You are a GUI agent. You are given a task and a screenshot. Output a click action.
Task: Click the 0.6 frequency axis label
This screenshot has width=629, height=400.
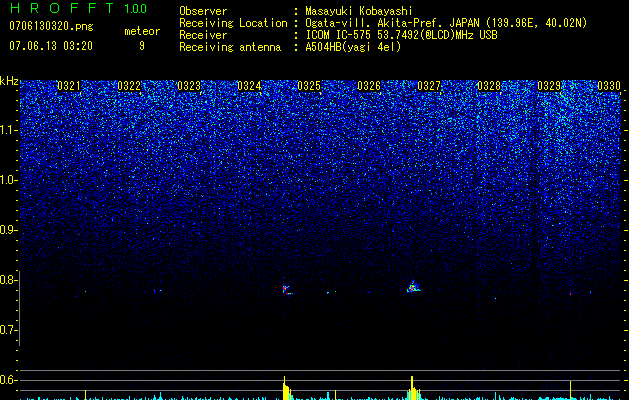coord(8,380)
